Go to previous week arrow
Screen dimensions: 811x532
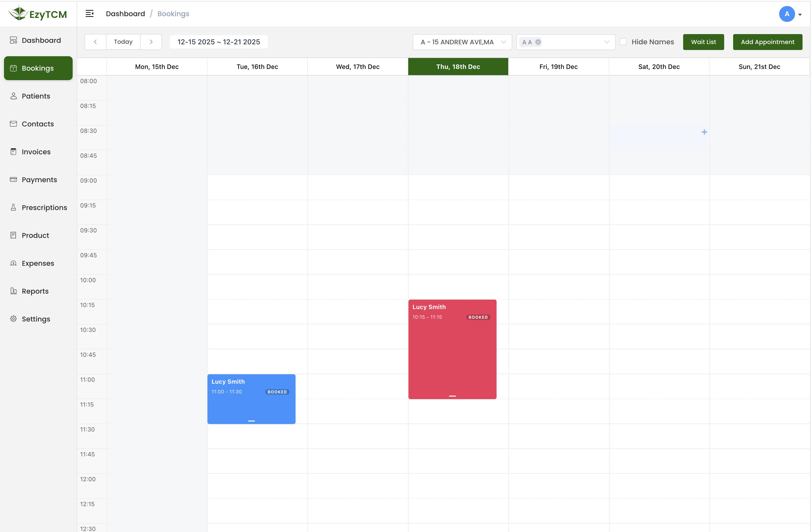[x=96, y=42]
